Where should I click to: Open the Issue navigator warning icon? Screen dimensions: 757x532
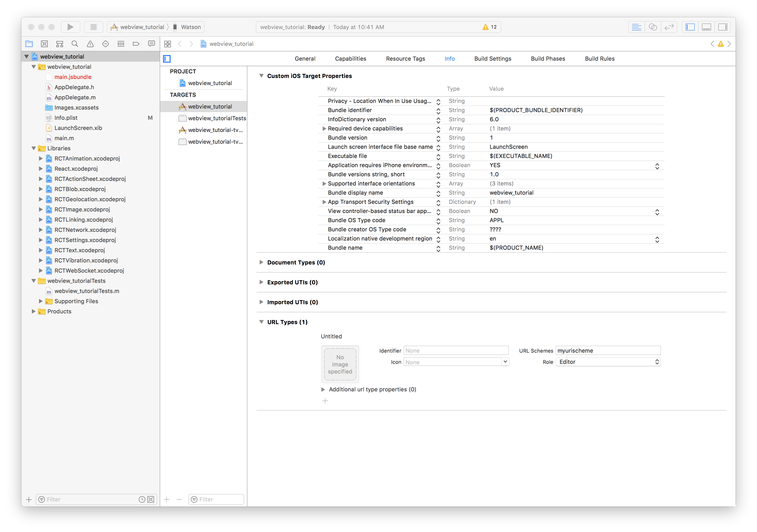90,44
